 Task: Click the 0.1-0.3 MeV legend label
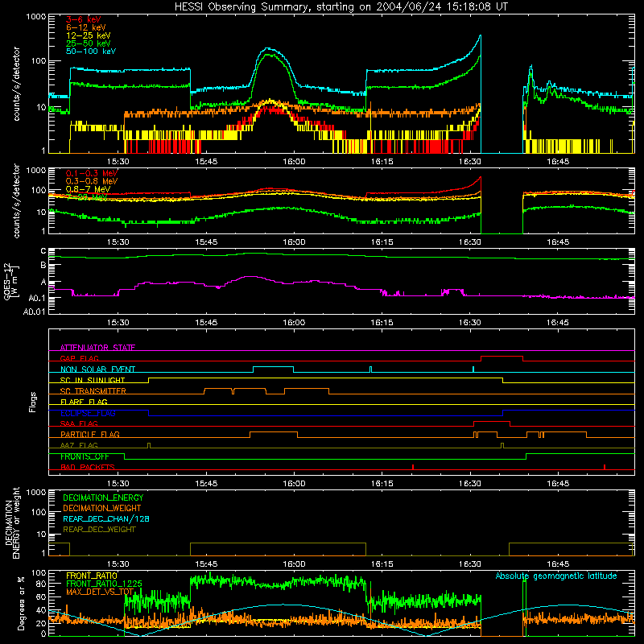point(92,173)
